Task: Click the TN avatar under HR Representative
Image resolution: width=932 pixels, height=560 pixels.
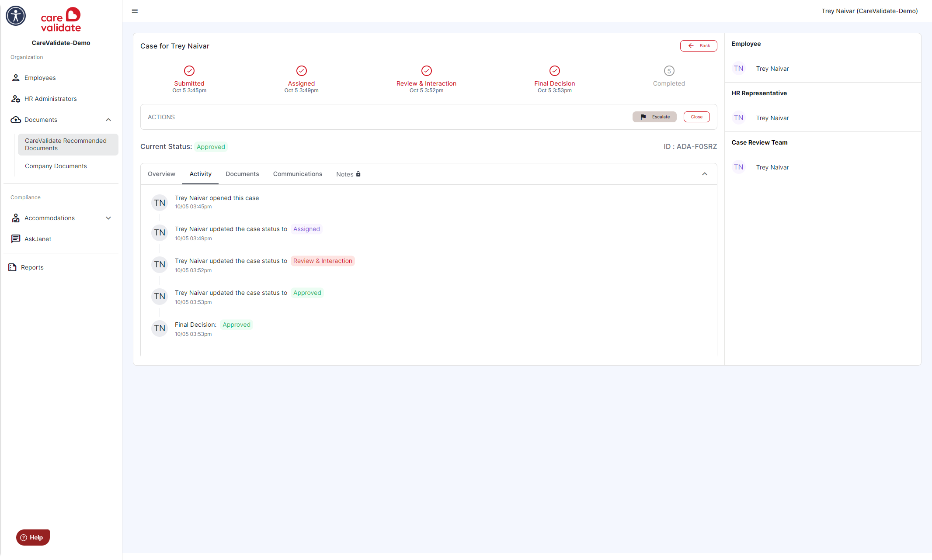Action: pos(739,118)
